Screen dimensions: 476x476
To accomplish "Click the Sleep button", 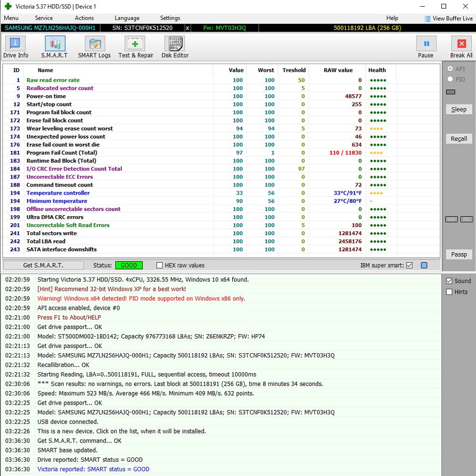I will tap(459, 109).
